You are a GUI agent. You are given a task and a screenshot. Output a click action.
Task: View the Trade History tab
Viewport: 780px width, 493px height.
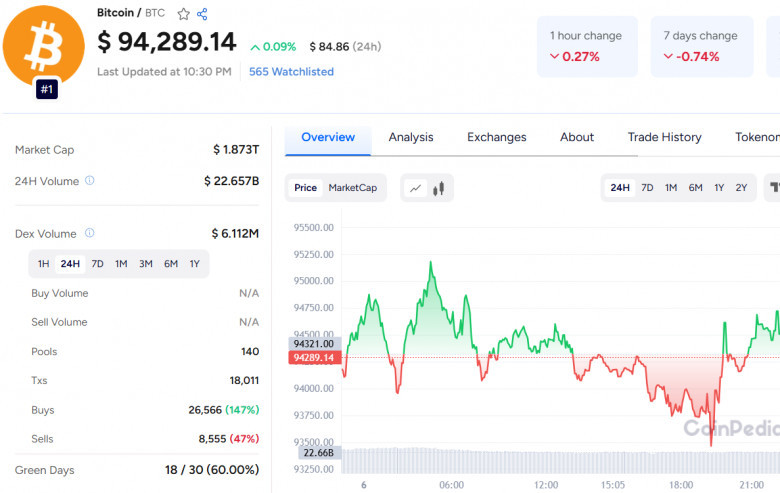tap(665, 137)
